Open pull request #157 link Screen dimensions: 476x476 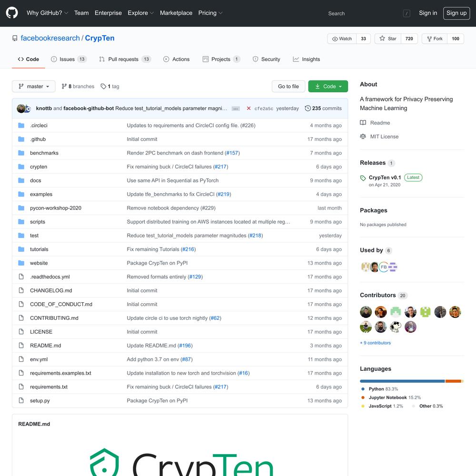(x=232, y=153)
